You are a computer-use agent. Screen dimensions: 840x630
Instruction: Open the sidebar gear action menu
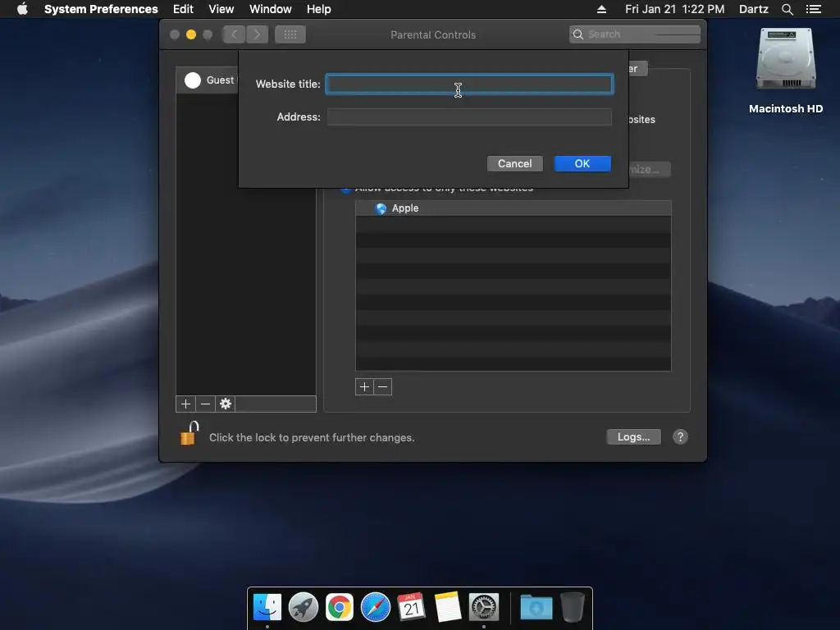pos(226,404)
